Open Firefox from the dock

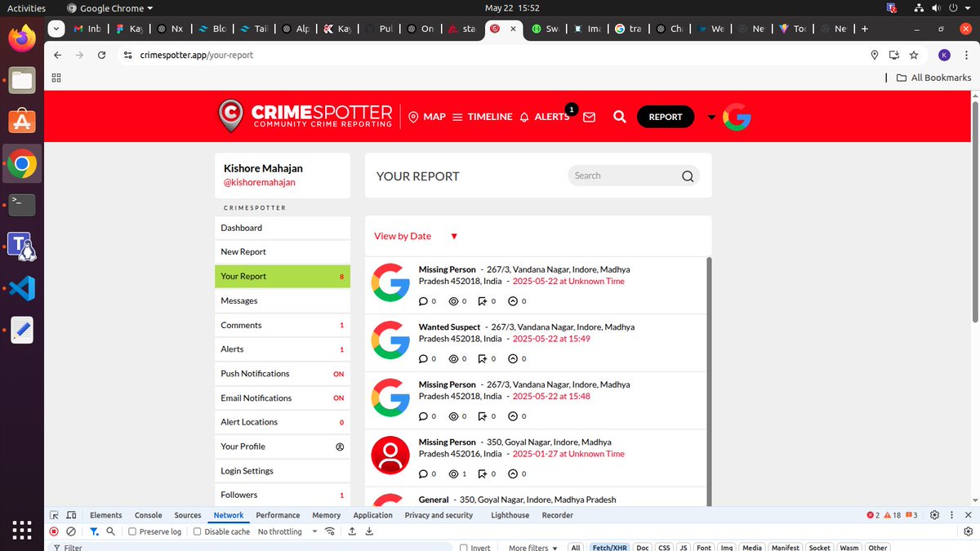coord(22,38)
